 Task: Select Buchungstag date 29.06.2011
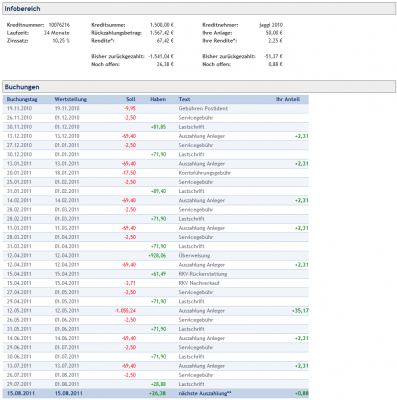[19, 347]
